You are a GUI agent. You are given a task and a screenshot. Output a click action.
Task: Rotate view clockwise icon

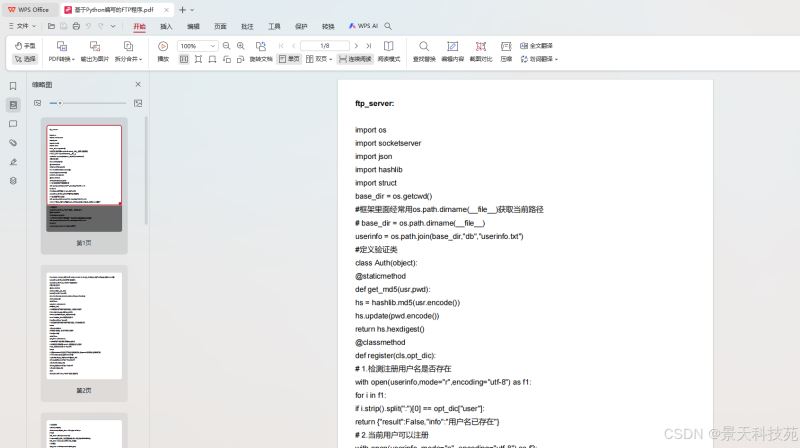(x=241, y=59)
